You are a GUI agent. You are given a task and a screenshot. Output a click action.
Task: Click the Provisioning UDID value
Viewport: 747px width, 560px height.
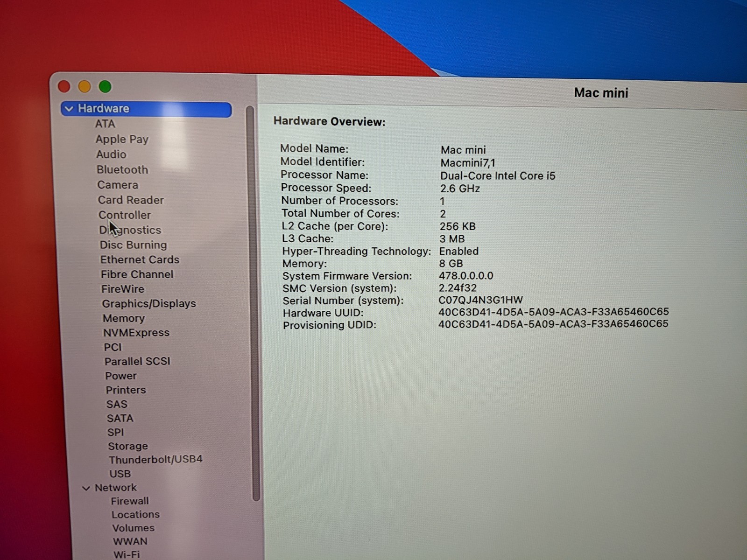[553, 324]
